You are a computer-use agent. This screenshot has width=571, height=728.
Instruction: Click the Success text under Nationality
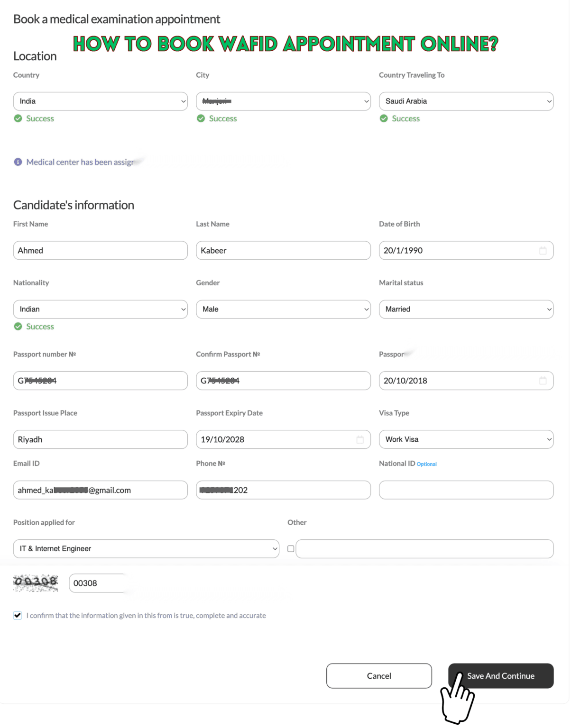click(x=40, y=327)
